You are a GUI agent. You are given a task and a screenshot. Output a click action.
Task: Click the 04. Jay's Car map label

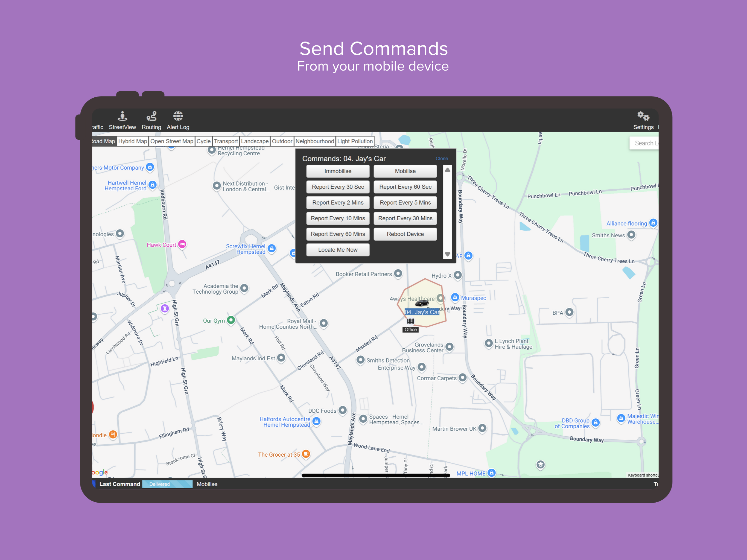tap(422, 312)
